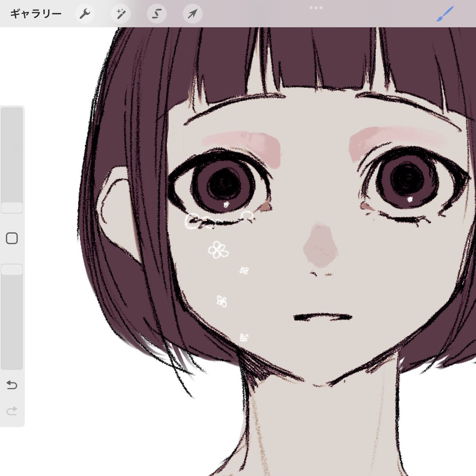Viewport: 476px width, 476px height.
Task: Adjust the brush size slider handle
Action: click(12, 208)
